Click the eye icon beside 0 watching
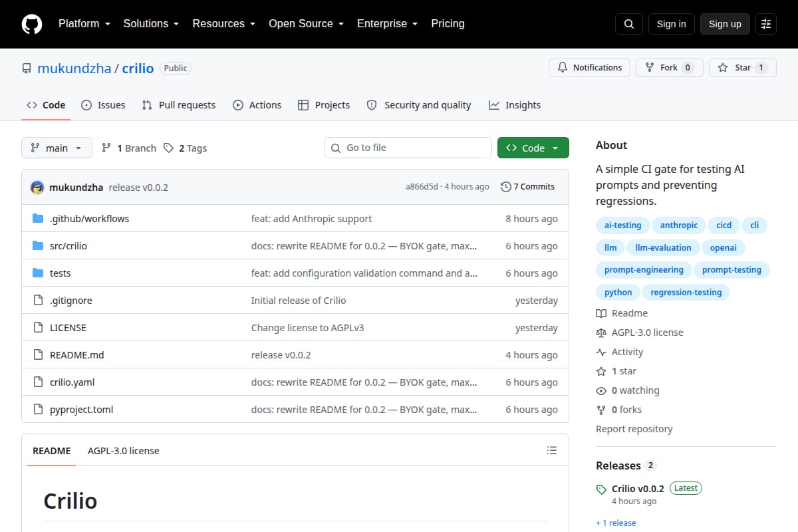This screenshot has width=798, height=532. [601, 390]
